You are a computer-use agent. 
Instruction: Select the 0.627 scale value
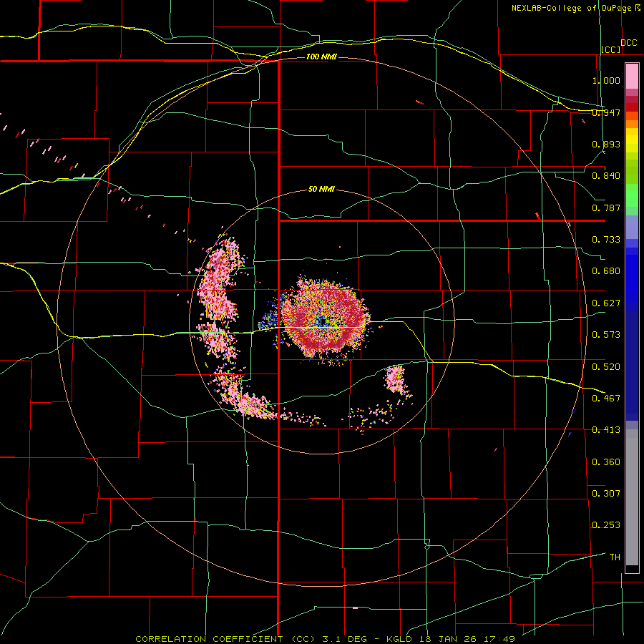606,303
